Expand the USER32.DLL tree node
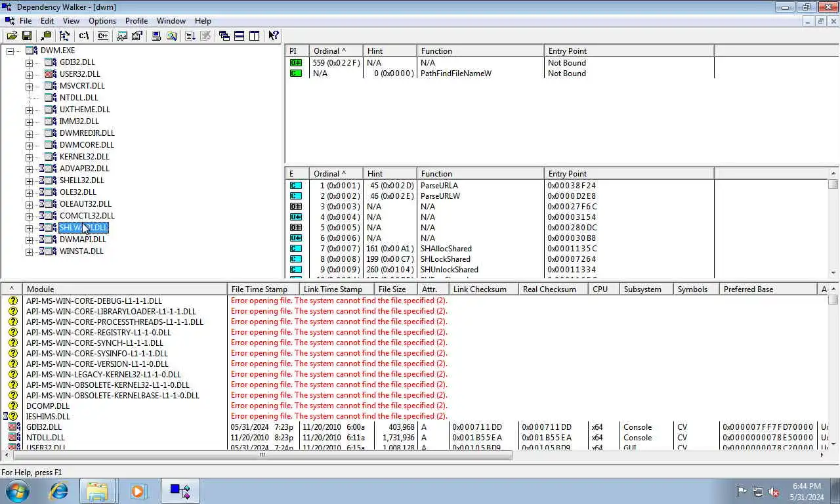This screenshot has height=504, width=840. click(29, 74)
